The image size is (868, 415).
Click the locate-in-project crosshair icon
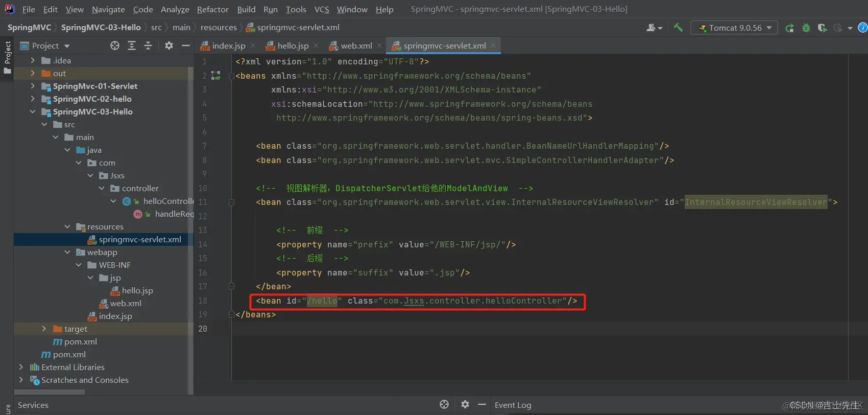[115, 45]
